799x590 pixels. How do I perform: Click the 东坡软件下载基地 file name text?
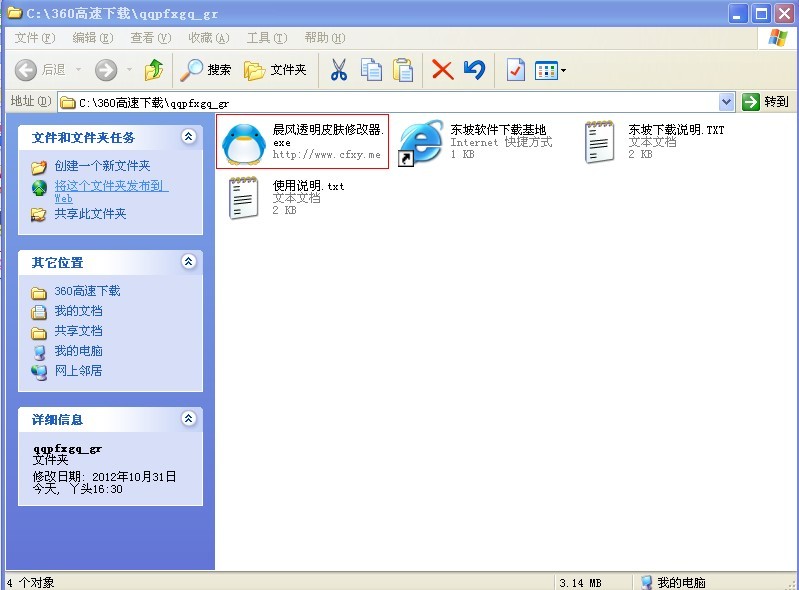[x=498, y=130]
